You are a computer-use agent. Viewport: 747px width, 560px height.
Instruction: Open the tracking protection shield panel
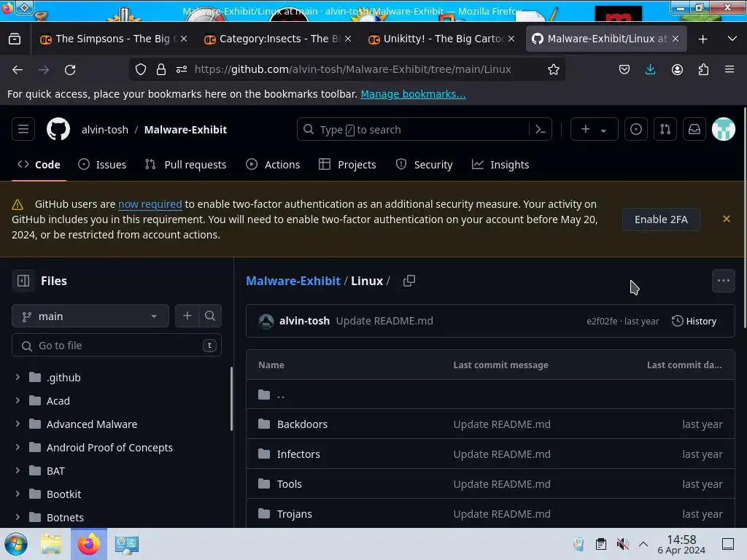[x=141, y=69]
